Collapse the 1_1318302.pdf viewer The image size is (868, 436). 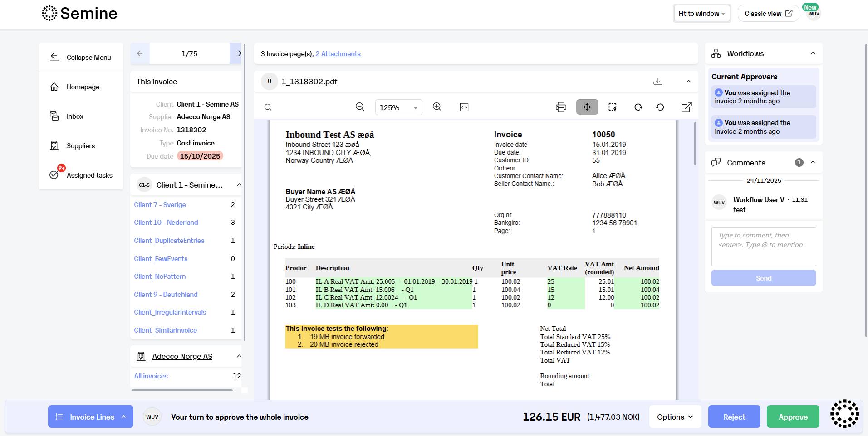pyautogui.click(x=688, y=82)
